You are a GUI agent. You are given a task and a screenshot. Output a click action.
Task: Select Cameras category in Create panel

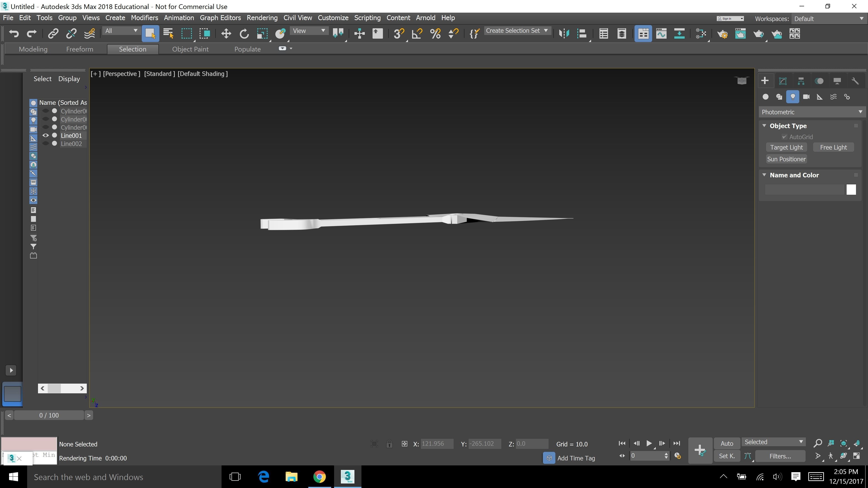point(806,97)
